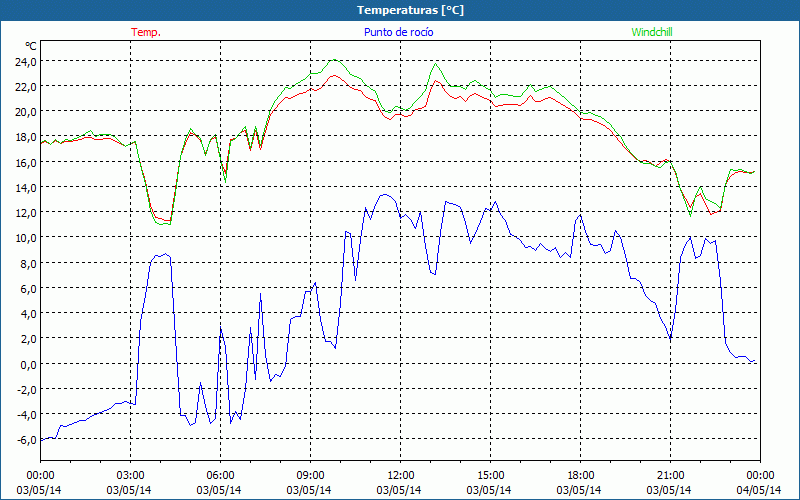This screenshot has height=500, width=800.
Task: Click the '8,0' y-axis value
Action: click(x=29, y=263)
